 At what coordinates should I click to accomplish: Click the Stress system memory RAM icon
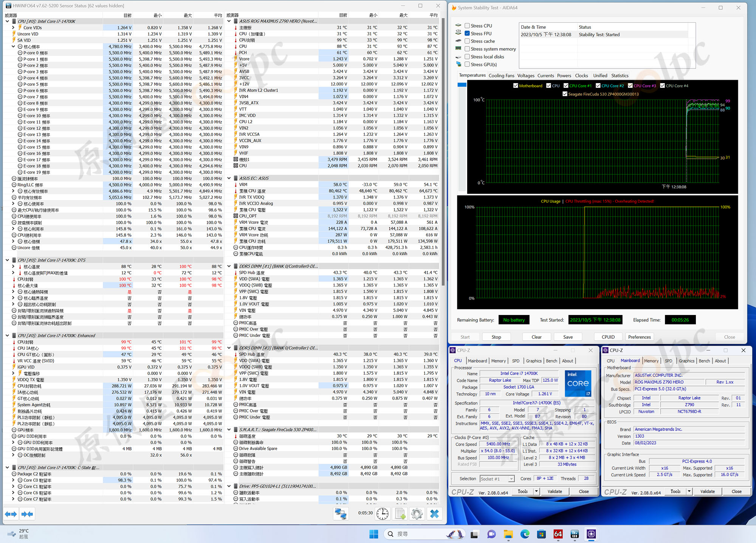coord(459,48)
